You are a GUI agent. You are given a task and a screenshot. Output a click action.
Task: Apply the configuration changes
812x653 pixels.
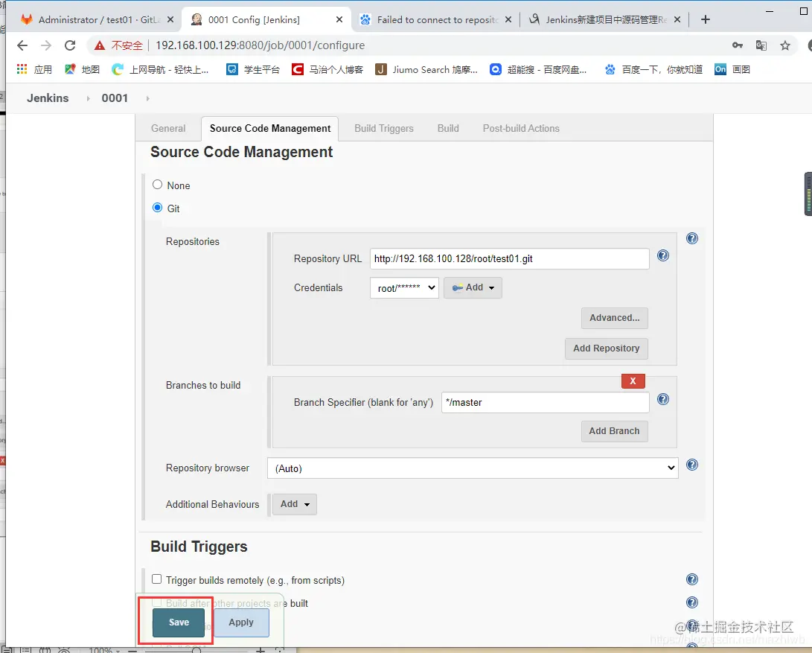(241, 622)
